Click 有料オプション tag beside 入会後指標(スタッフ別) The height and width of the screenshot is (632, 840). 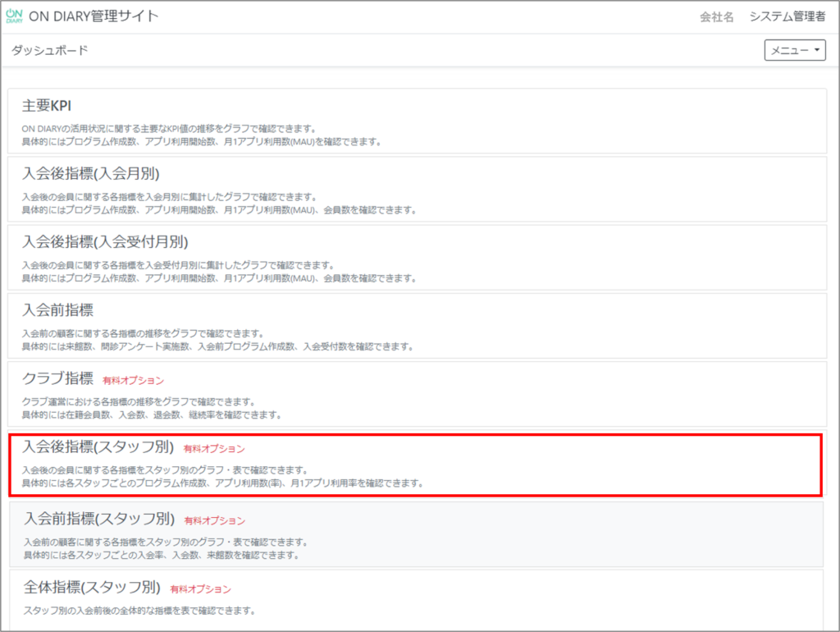click(214, 449)
